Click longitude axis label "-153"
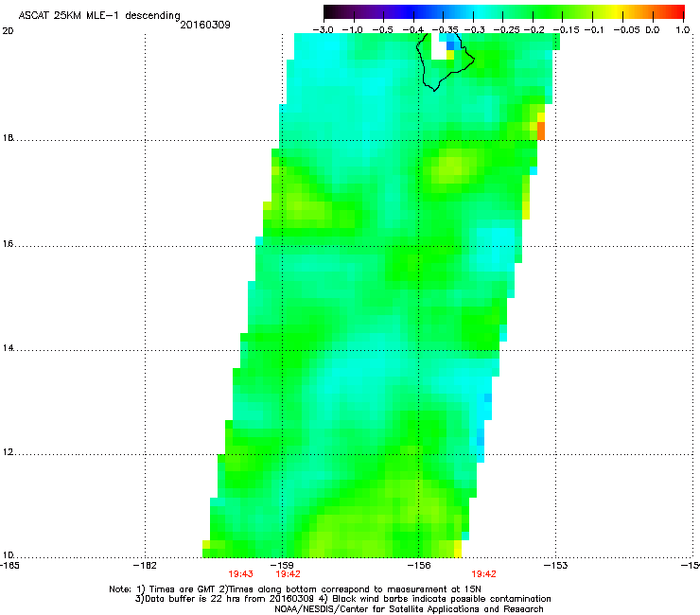 click(556, 566)
